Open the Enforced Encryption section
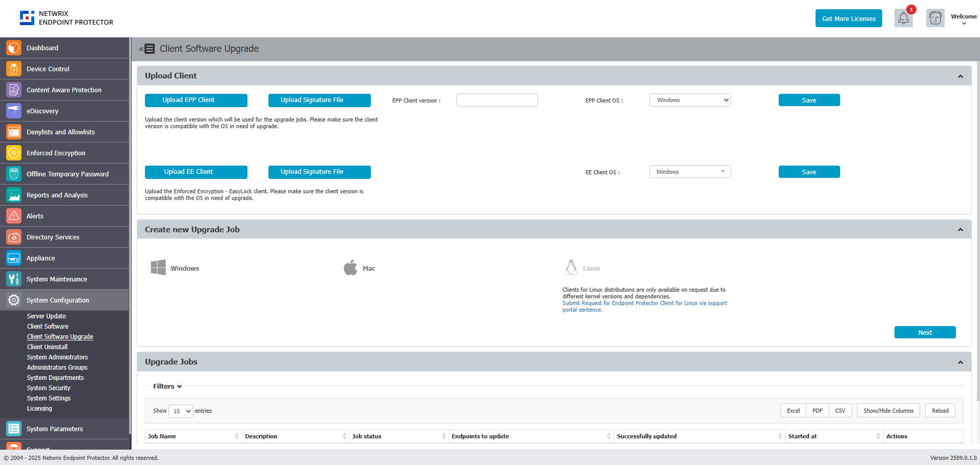The height and width of the screenshot is (465, 980). click(56, 153)
